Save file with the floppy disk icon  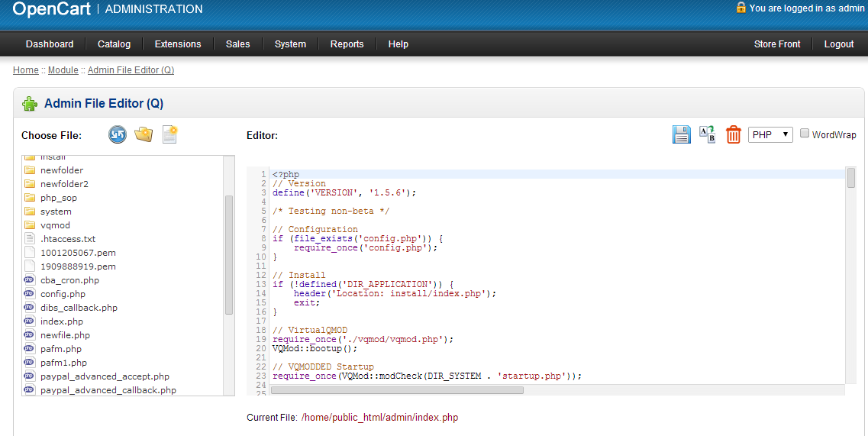coord(682,134)
